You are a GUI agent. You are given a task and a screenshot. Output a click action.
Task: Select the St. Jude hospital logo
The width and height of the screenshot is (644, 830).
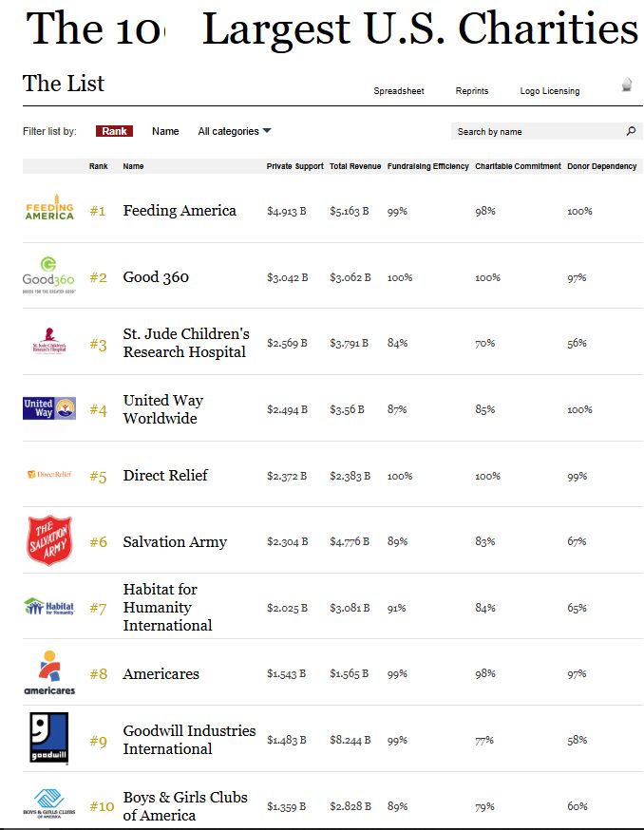[x=49, y=343]
